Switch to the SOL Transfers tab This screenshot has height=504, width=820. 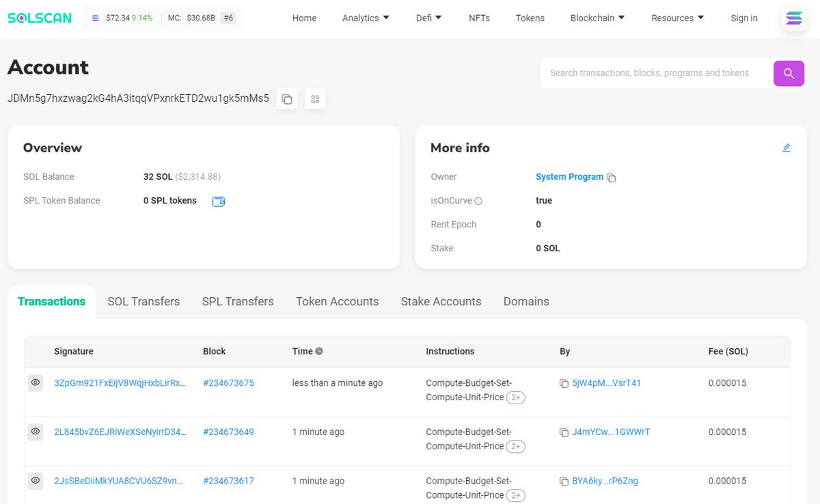point(143,301)
